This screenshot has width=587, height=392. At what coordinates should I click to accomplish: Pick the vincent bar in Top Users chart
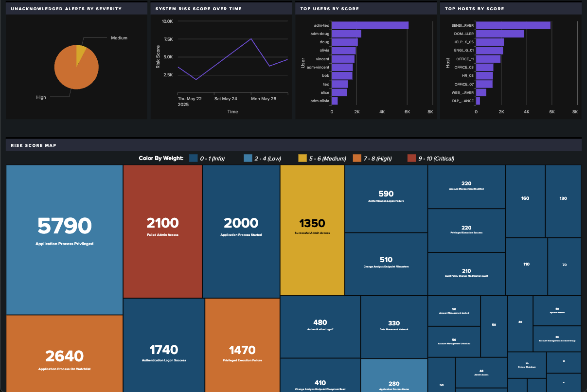coord(343,59)
